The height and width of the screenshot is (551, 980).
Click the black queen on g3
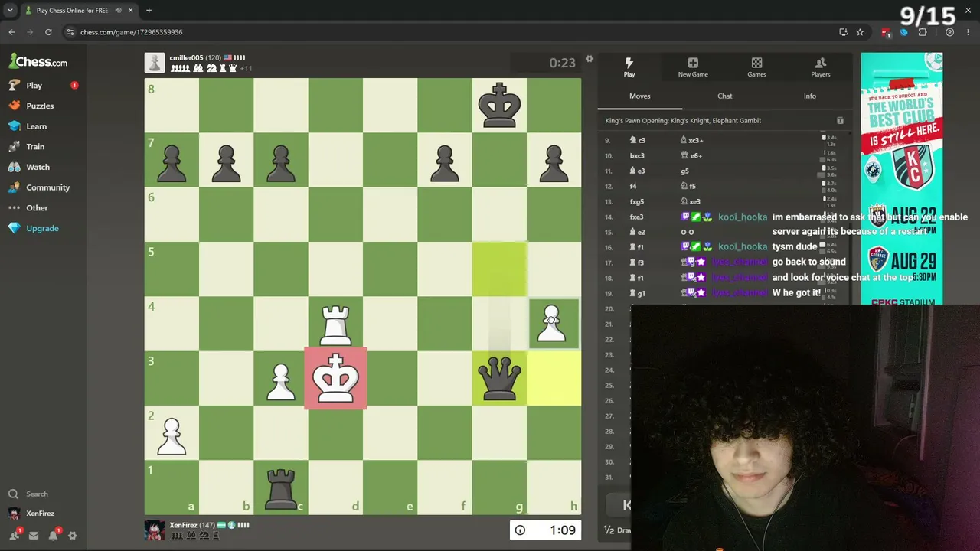tap(499, 378)
